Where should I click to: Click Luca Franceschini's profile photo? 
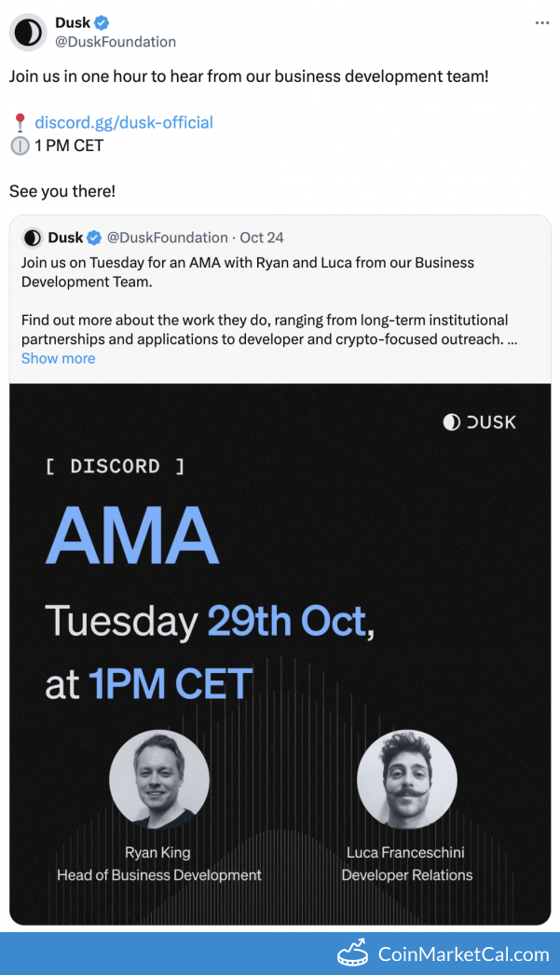[x=406, y=779]
